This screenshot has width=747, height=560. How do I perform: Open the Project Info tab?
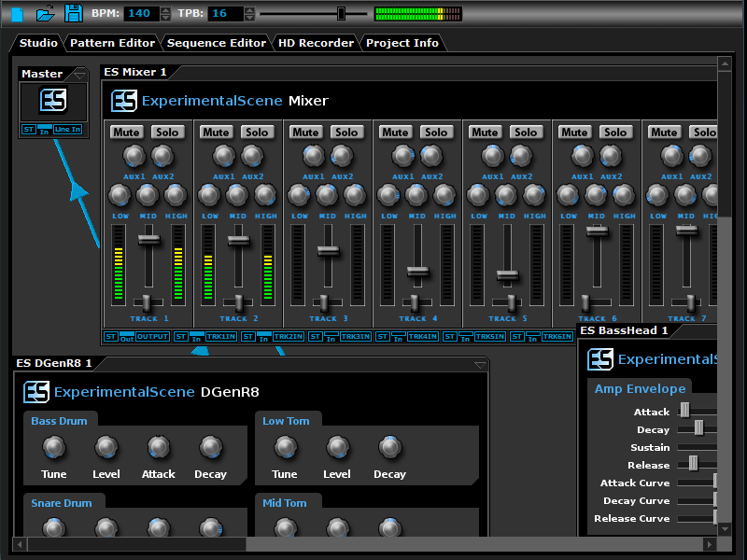[x=402, y=42]
